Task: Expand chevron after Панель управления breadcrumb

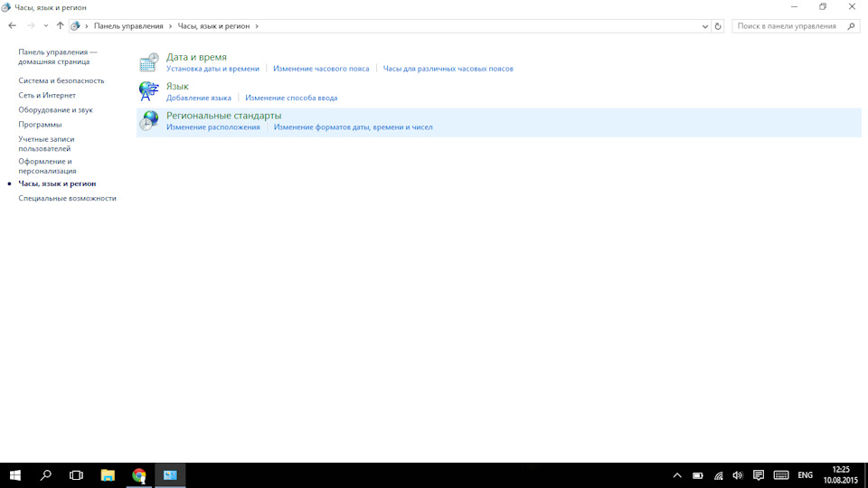Action: [x=171, y=26]
